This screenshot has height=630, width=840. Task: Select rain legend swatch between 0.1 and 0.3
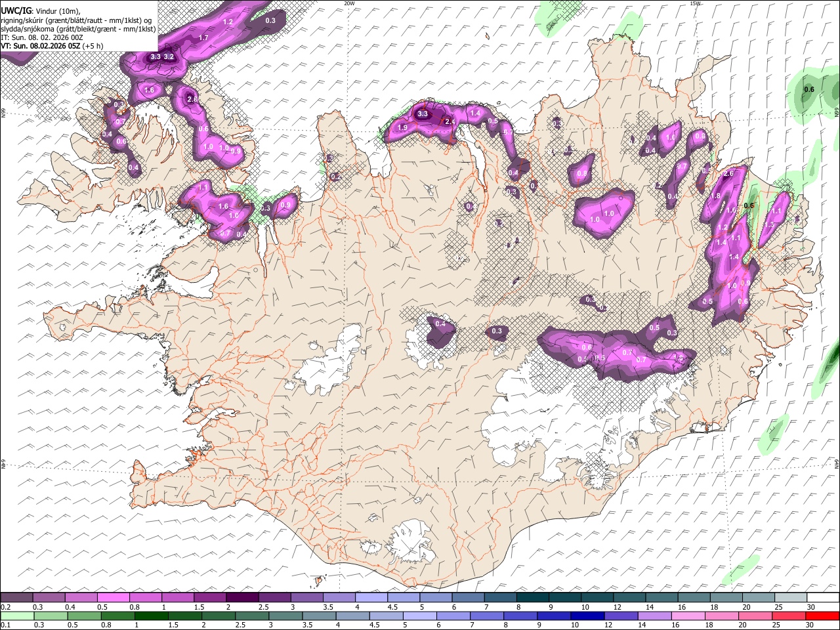tap(16, 616)
